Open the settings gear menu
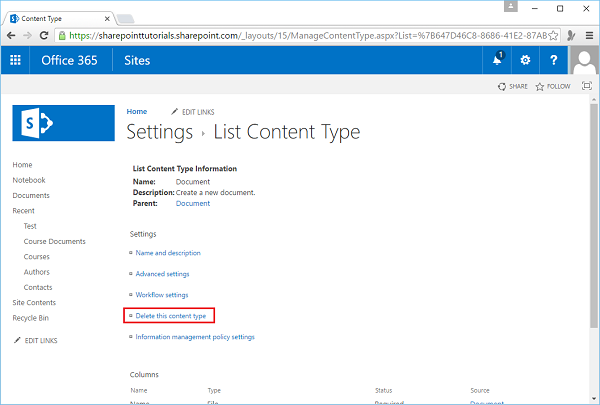 pyautogui.click(x=526, y=60)
